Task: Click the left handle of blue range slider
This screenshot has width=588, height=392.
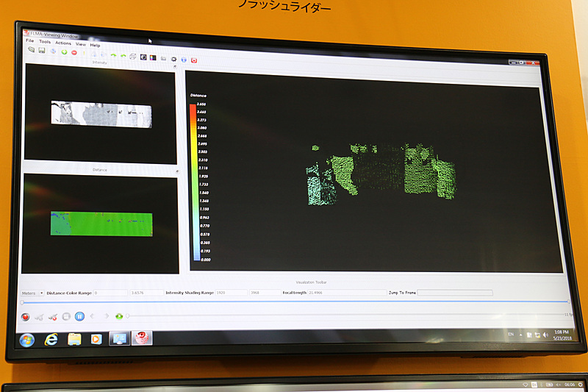Action: tap(22, 302)
